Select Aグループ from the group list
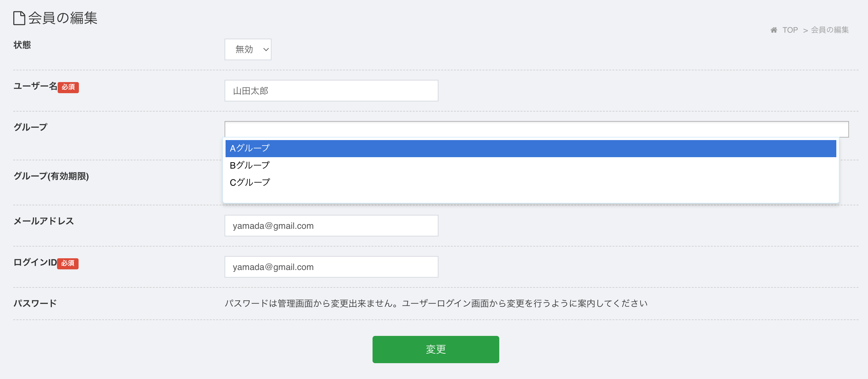 pyautogui.click(x=531, y=148)
